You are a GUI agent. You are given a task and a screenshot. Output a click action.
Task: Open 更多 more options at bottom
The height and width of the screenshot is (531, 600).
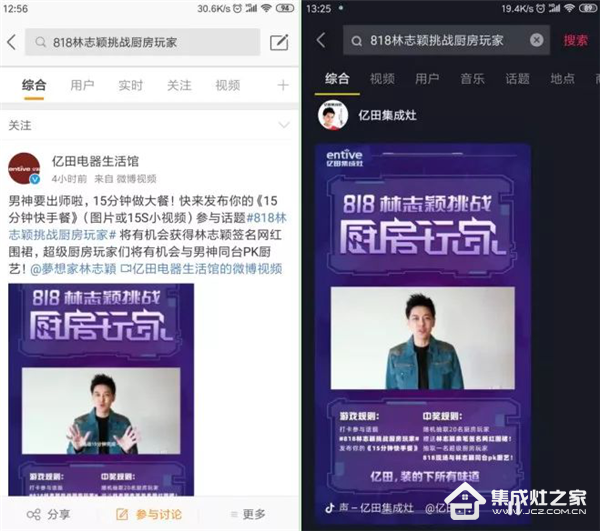248,514
